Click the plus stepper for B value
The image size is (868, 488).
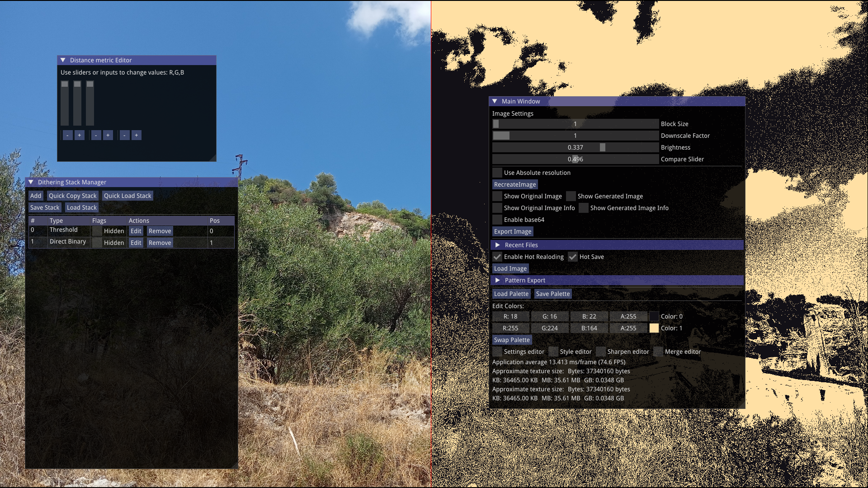[136, 135]
